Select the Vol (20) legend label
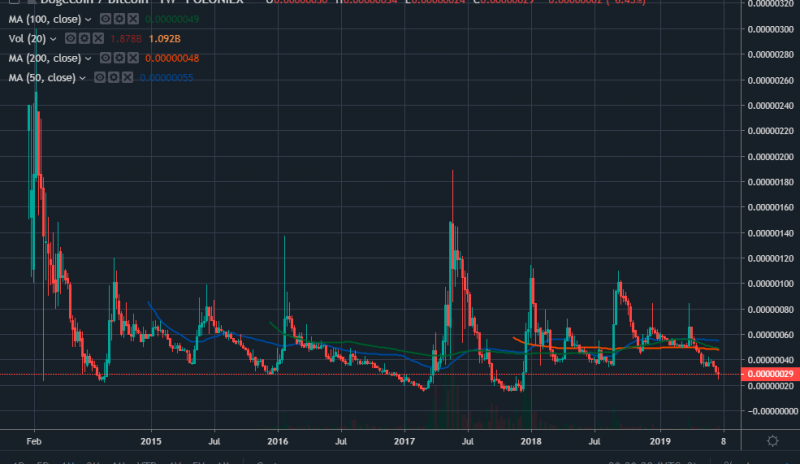800x464 pixels. coord(28,38)
